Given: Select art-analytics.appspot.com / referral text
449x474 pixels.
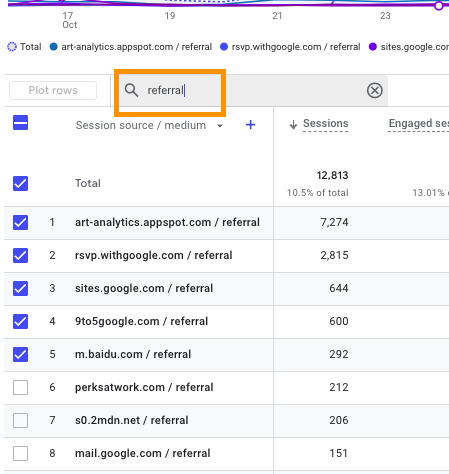Looking at the screenshot, I should [167, 222].
